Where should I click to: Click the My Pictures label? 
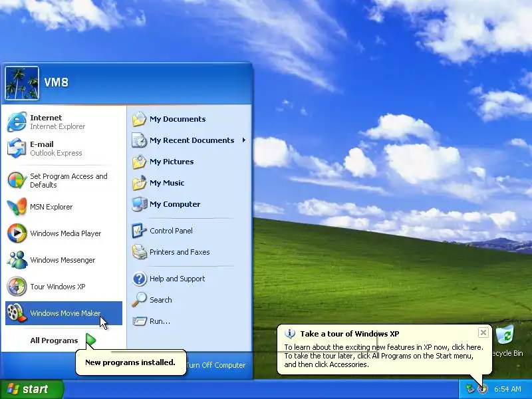coord(172,162)
